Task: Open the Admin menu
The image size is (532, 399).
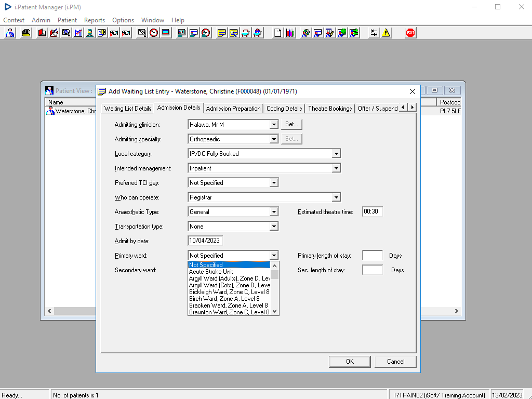Action: pyautogui.click(x=41, y=20)
